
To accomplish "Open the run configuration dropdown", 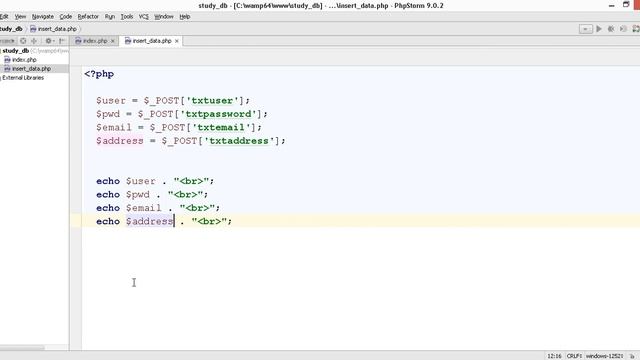I will [x=585, y=29].
